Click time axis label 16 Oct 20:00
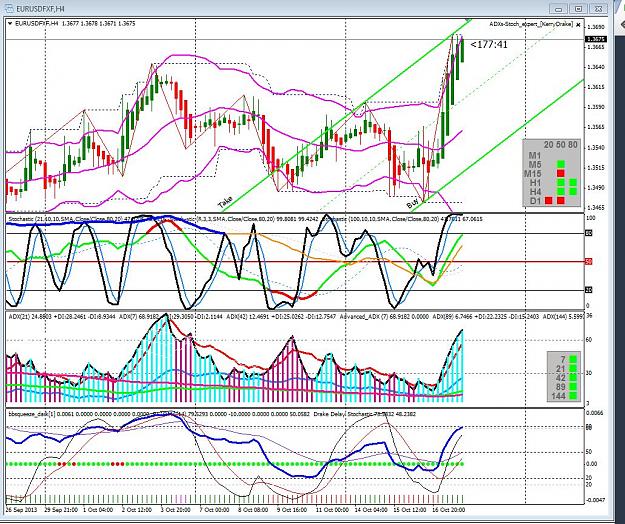The height and width of the screenshot is (524, 625). 448,510
